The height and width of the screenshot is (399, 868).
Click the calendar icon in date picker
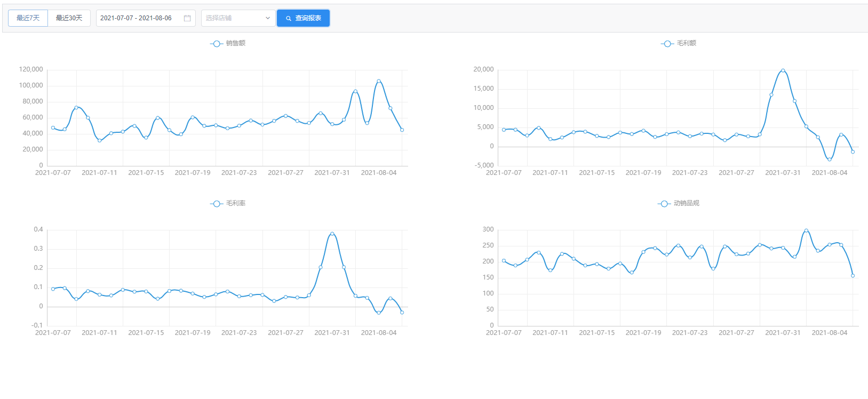pos(187,18)
